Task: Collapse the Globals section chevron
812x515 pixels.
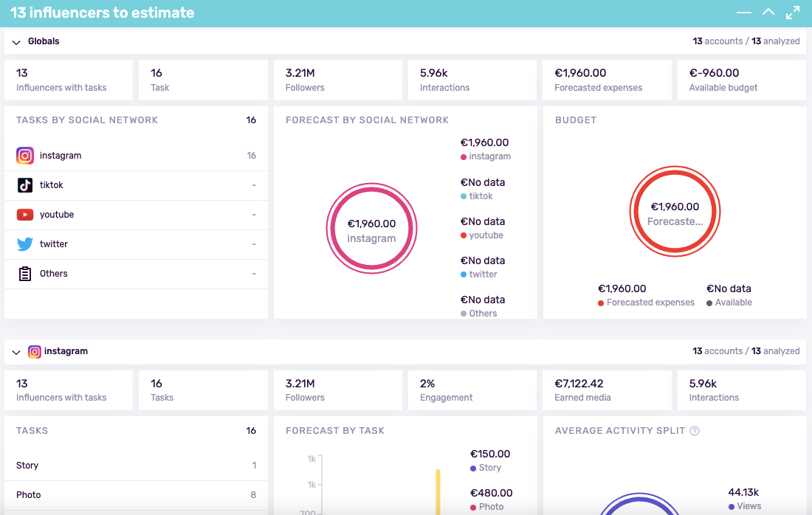Action: [x=16, y=42]
